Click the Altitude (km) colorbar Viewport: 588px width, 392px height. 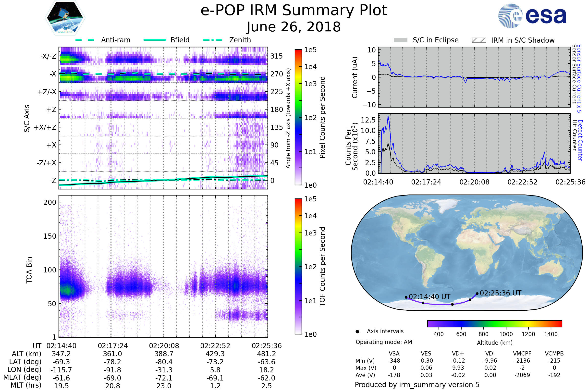point(494,323)
